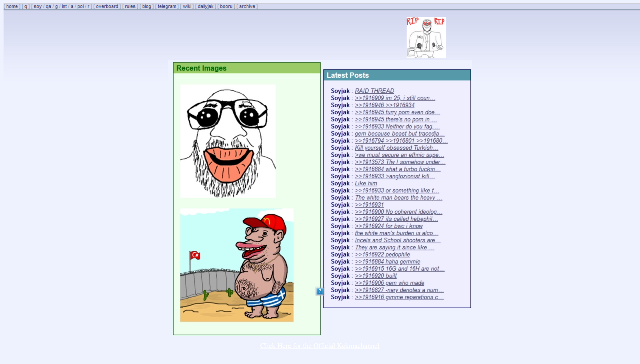
Task: Visit the telegram link in navigation
Action: click(167, 6)
